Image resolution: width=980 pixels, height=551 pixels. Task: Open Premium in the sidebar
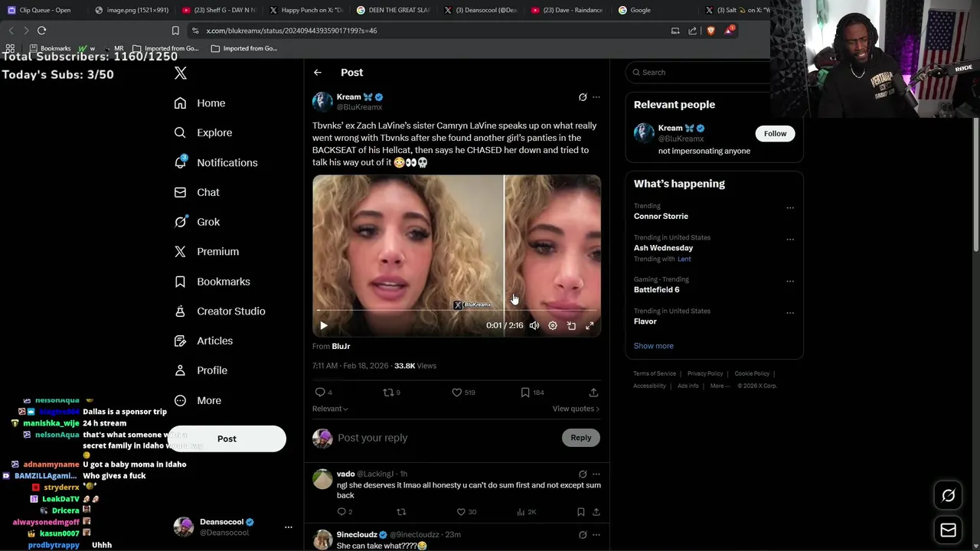207,251
